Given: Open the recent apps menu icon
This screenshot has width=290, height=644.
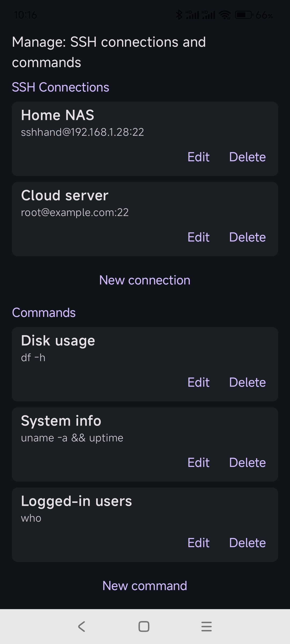Looking at the screenshot, I should click(206, 627).
